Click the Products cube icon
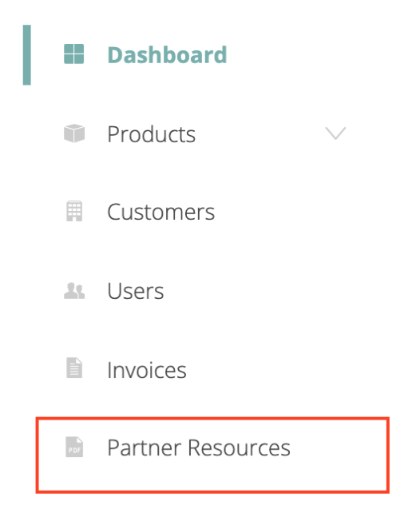The image size is (420, 521). 74,133
